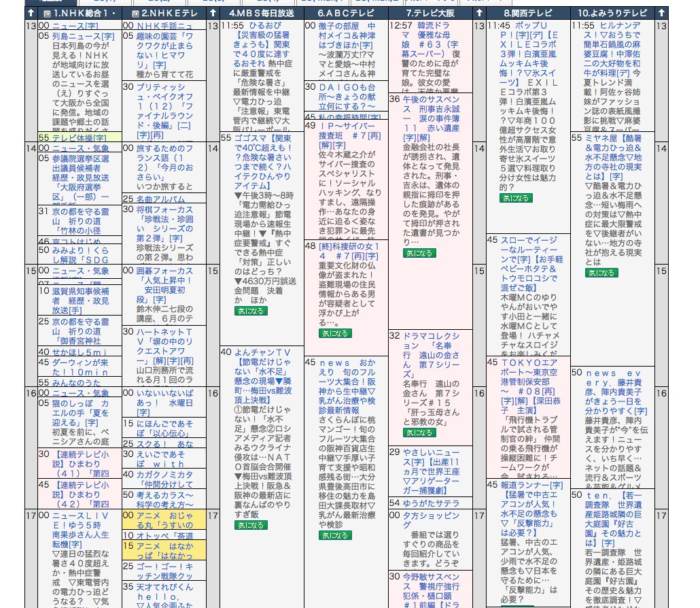Mark 科捜研の女14 with 気になる button
Image resolution: width=700 pixels, height=608 pixels.
pyautogui.click(x=335, y=333)
